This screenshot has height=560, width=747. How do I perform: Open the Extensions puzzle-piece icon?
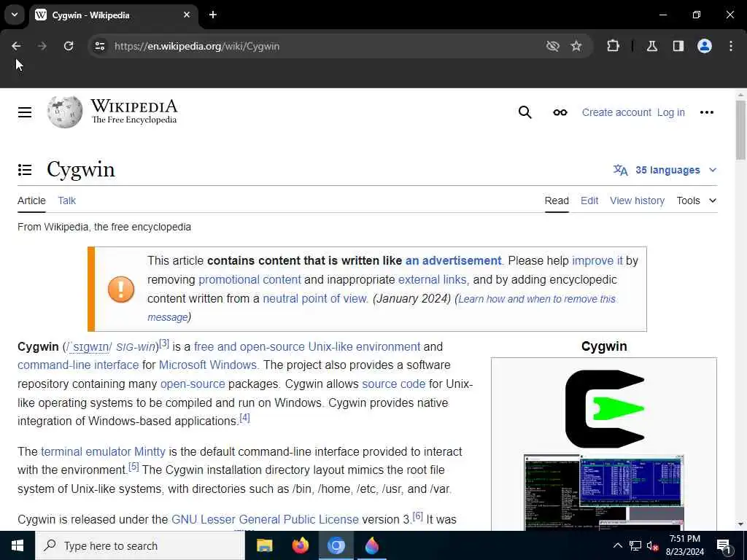click(613, 46)
